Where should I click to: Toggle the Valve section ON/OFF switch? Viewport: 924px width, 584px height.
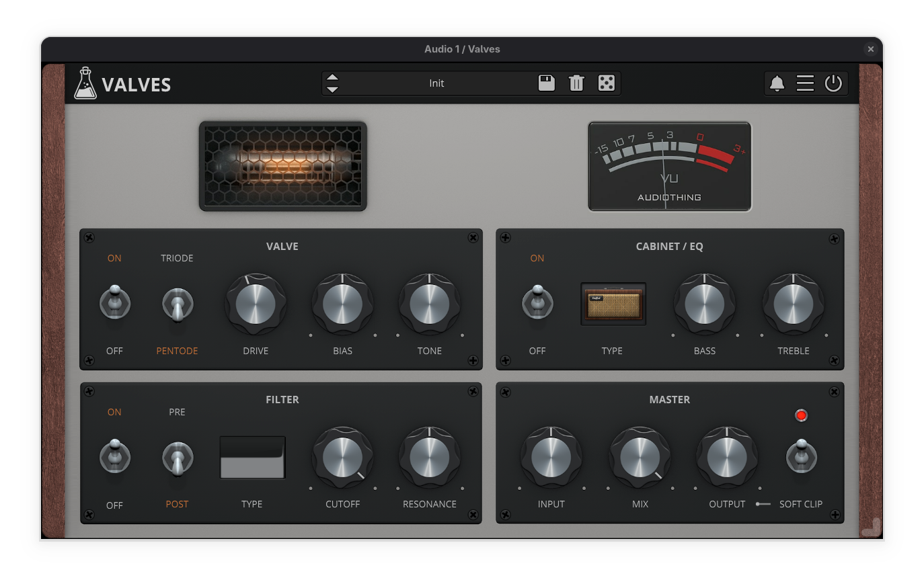(x=115, y=302)
